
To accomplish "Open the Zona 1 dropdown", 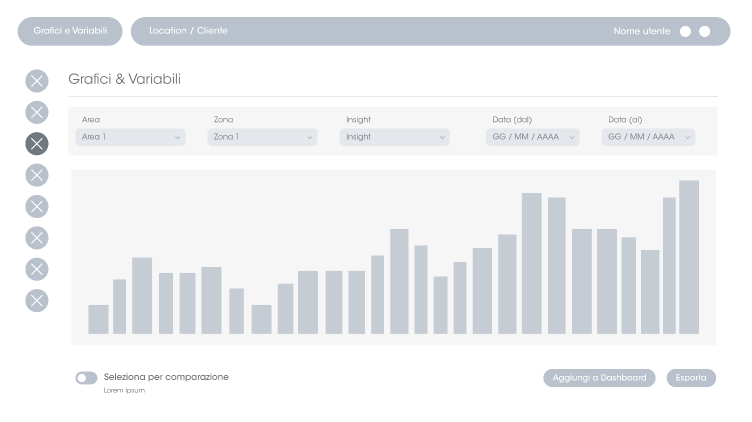I will click(x=262, y=137).
